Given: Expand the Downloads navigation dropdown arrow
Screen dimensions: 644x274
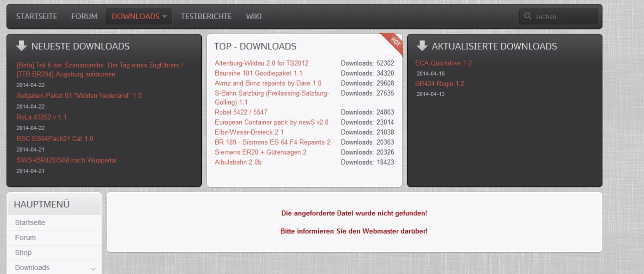Looking at the screenshot, I should [164, 16].
